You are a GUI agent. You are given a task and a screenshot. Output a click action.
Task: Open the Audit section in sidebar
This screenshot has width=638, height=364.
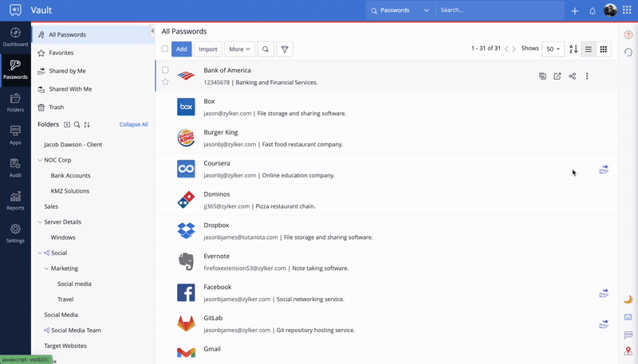(x=15, y=168)
